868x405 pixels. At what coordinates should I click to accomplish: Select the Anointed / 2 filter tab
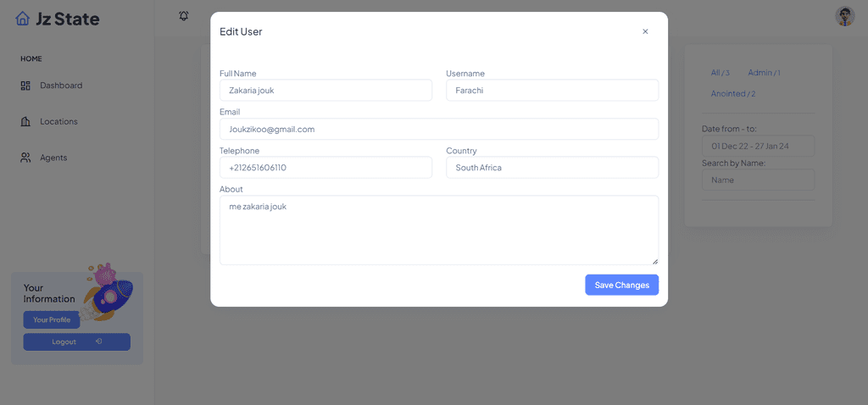(733, 94)
